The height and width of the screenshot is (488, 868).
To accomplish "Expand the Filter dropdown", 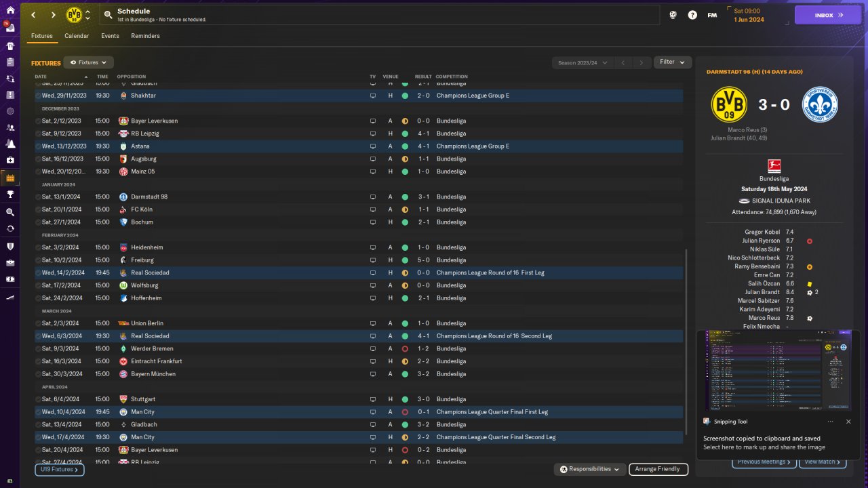I will click(673, 62).
